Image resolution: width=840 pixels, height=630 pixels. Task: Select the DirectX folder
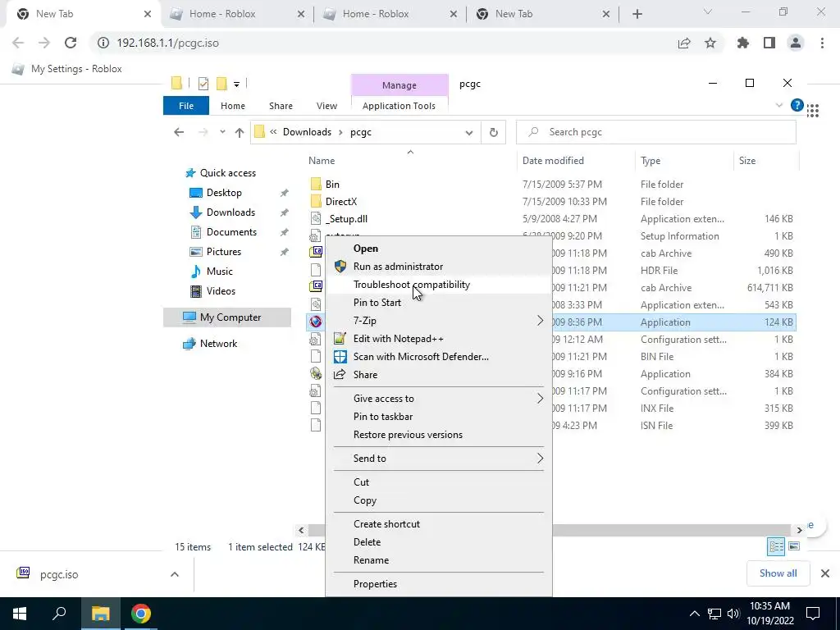340,202
